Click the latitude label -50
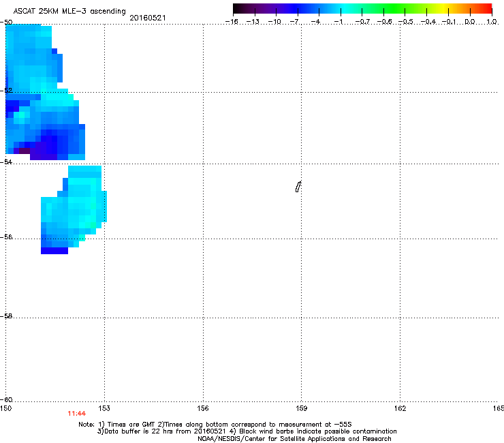Image resolution: width=504 pixels, height=443 pixels. (6, 22)
